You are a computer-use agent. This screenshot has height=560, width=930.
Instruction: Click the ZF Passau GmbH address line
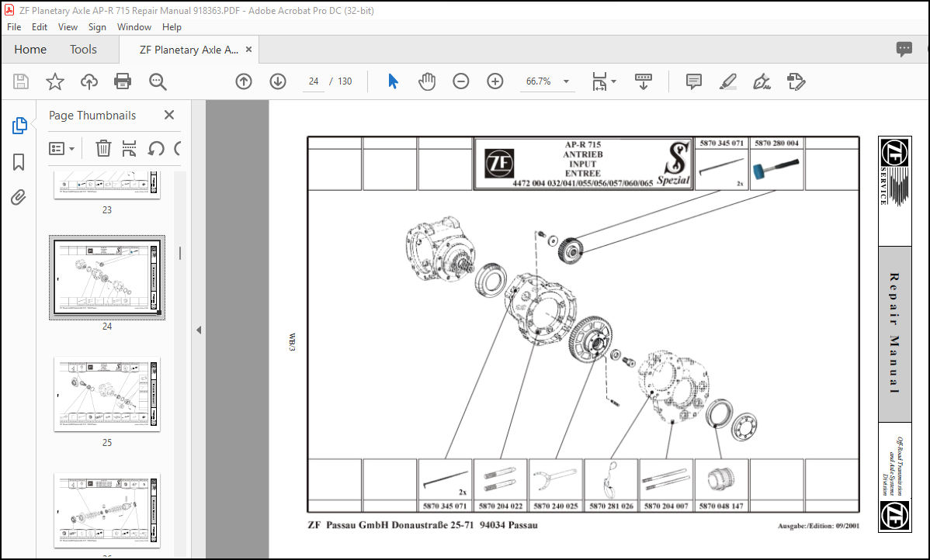click(x=422, y=525)
